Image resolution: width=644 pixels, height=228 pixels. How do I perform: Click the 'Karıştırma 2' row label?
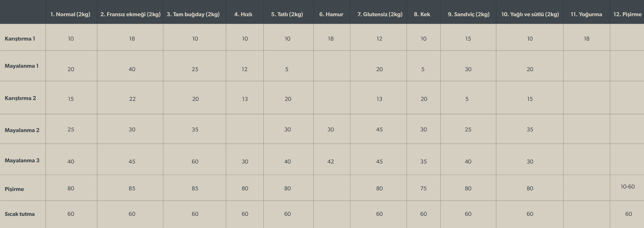pos(20,98)
